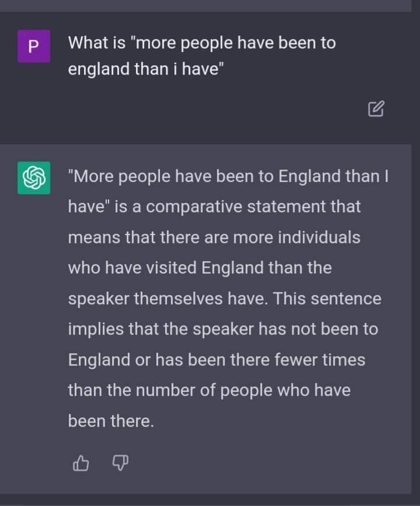Click the final line 'been there.'
420x506 pixels.
[x=111, y=420]
